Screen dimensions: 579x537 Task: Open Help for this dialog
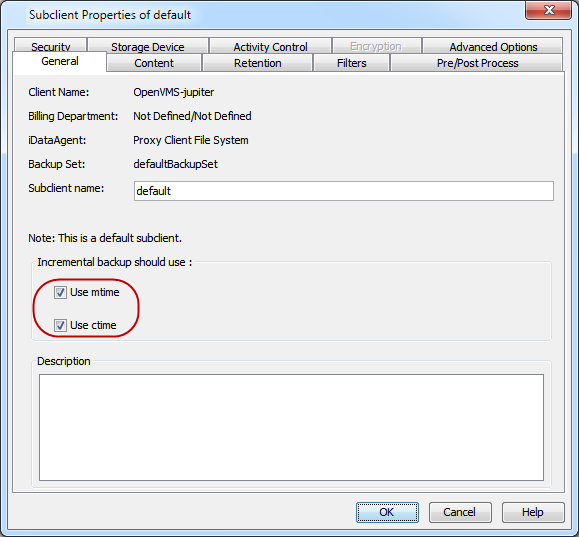pos(533,512)
